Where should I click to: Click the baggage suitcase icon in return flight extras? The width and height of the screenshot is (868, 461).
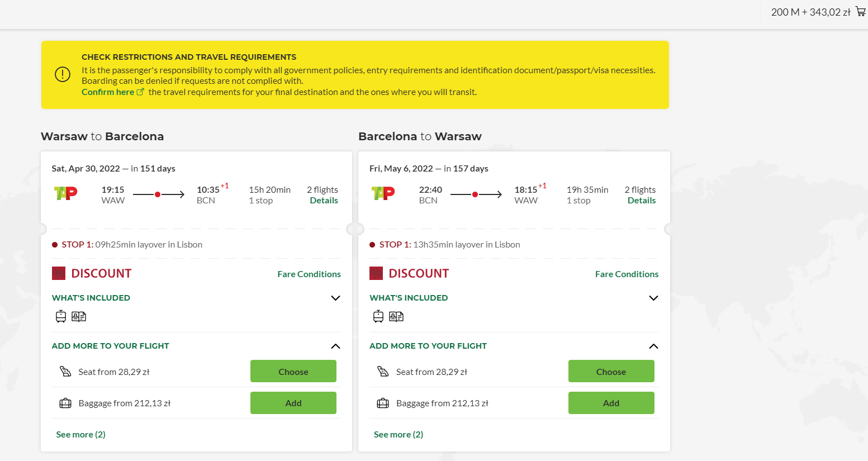click(383, 403)
